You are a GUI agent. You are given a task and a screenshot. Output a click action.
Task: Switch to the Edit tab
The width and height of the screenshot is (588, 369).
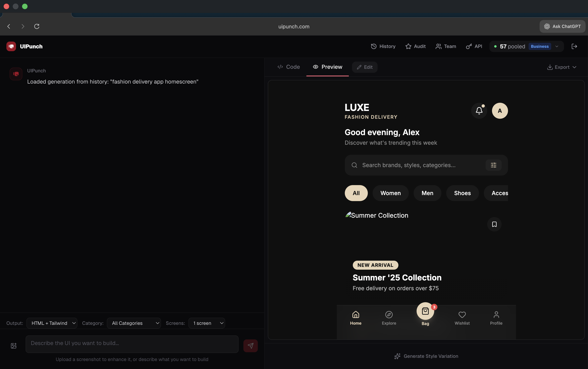pyautogui.click(x=364, y=67)
